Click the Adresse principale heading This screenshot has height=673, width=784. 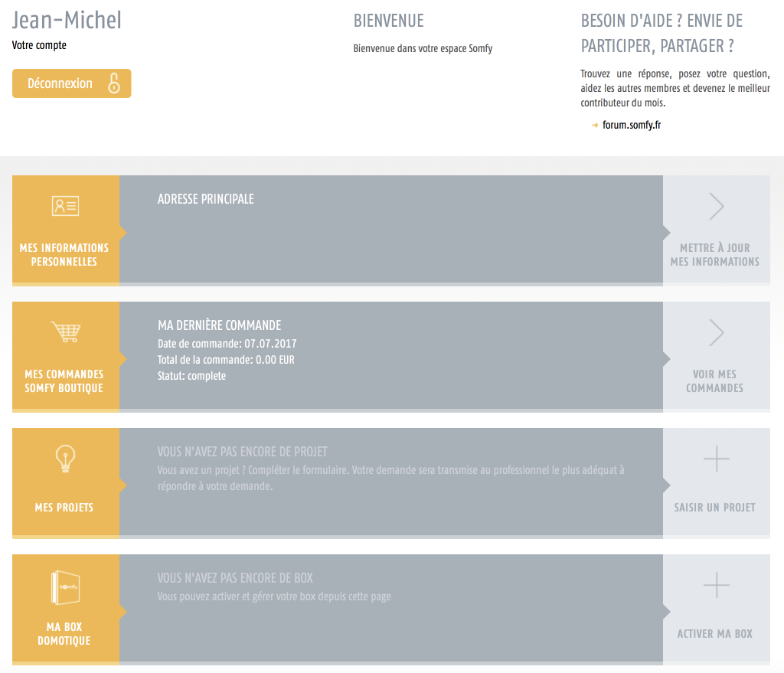[x=205, y=199]
